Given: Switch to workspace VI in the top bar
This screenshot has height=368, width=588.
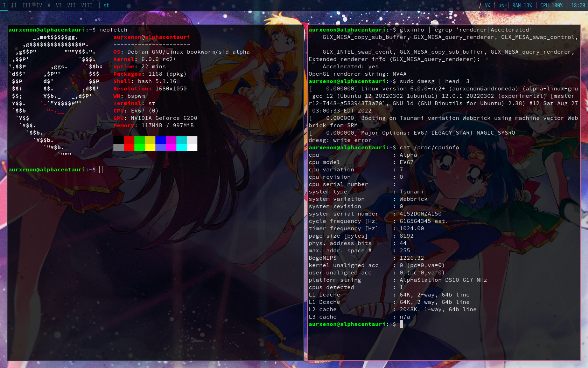Looking at the screenshot, I should point(59,5).
